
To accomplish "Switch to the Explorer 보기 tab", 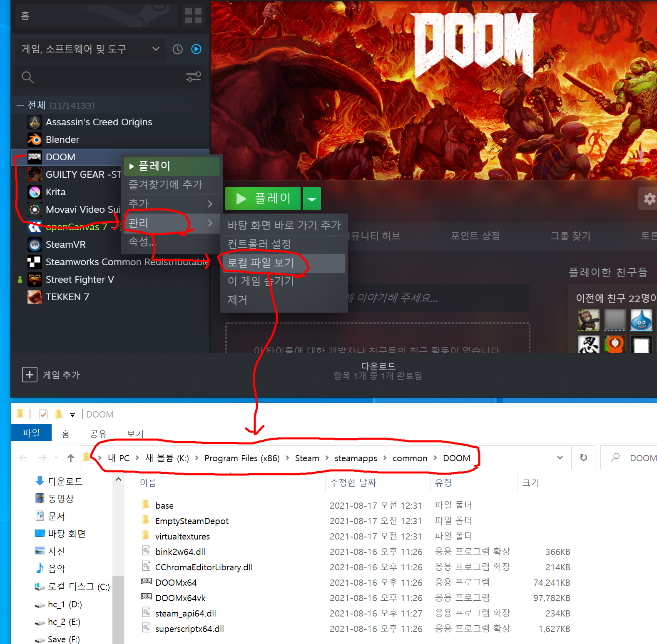I will coord(135,434).
